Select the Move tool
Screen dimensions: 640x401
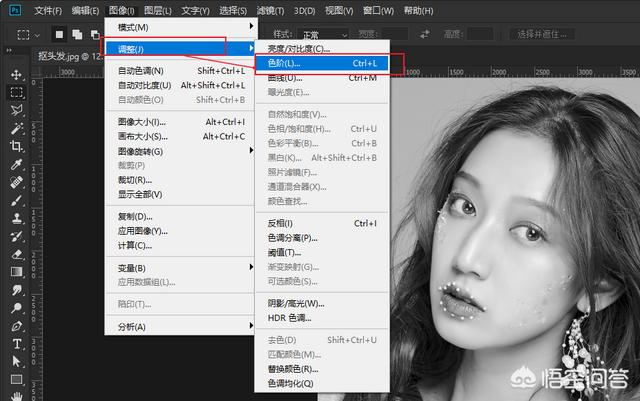pyautogui.click(x=17, y=75)
